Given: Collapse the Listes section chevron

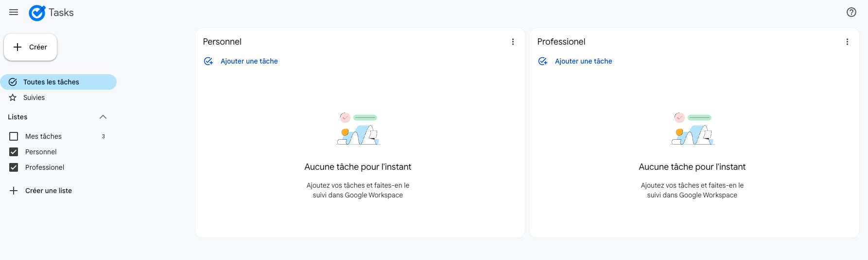Looking at the screenshot, I should [103, 117].
